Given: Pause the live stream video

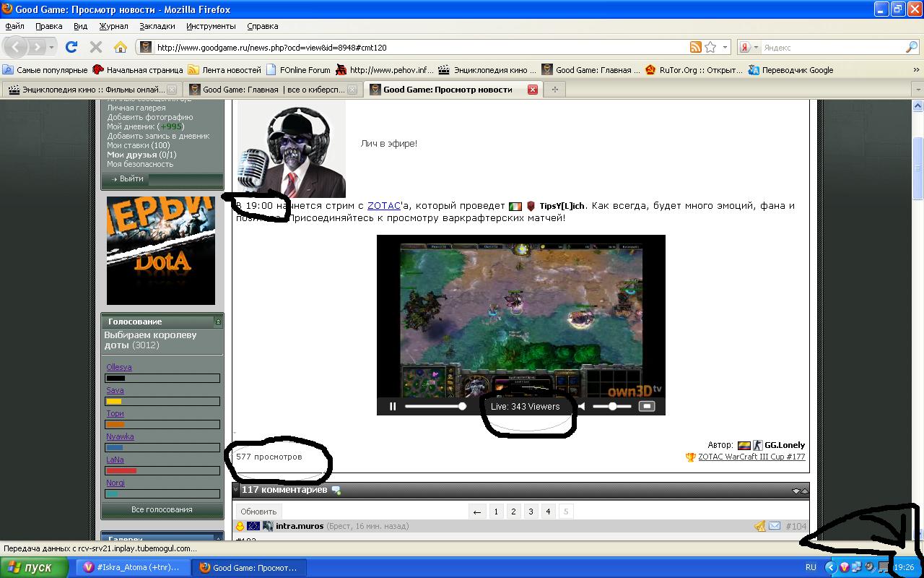Looking at the screenshot, I should (x=393, y=406).
